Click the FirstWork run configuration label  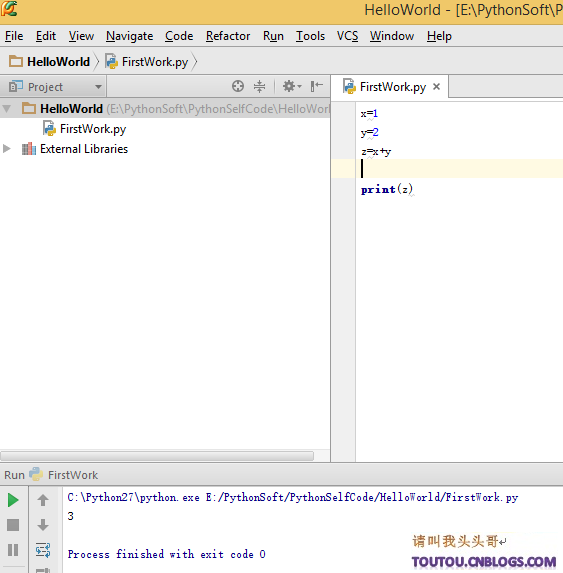(x=73, y=475)
